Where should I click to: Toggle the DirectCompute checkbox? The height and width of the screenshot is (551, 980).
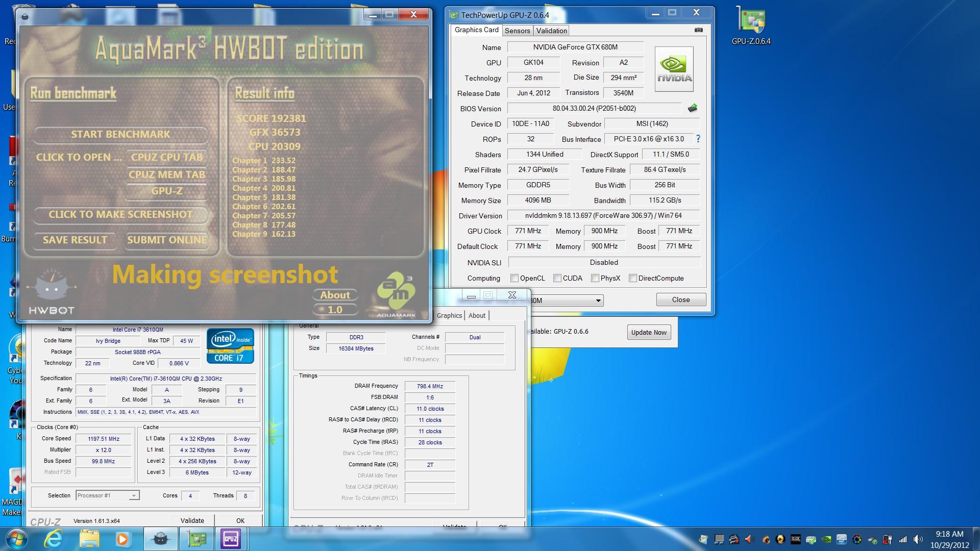click(633, 278)
